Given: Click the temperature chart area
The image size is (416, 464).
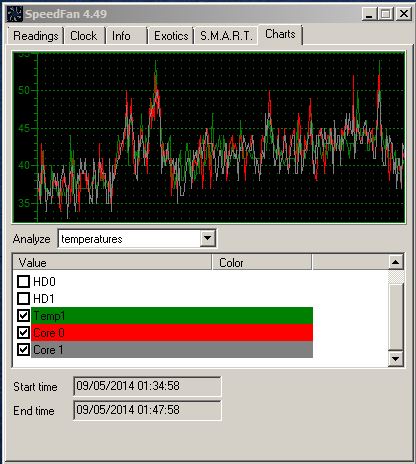Looking at the screenshot, I should click(x=209, y=137).
